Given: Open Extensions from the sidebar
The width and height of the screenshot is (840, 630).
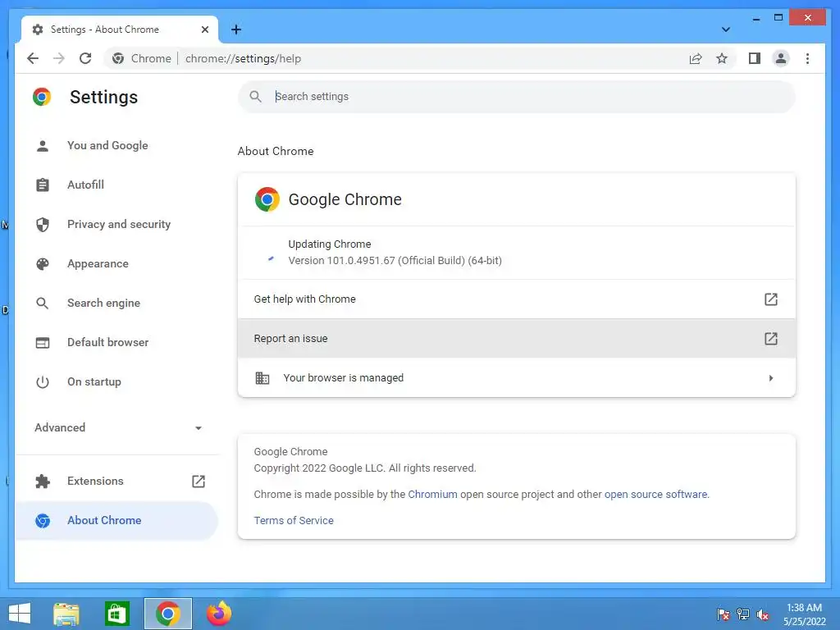Looking at the screenshot, I should (x=116, y=481).
